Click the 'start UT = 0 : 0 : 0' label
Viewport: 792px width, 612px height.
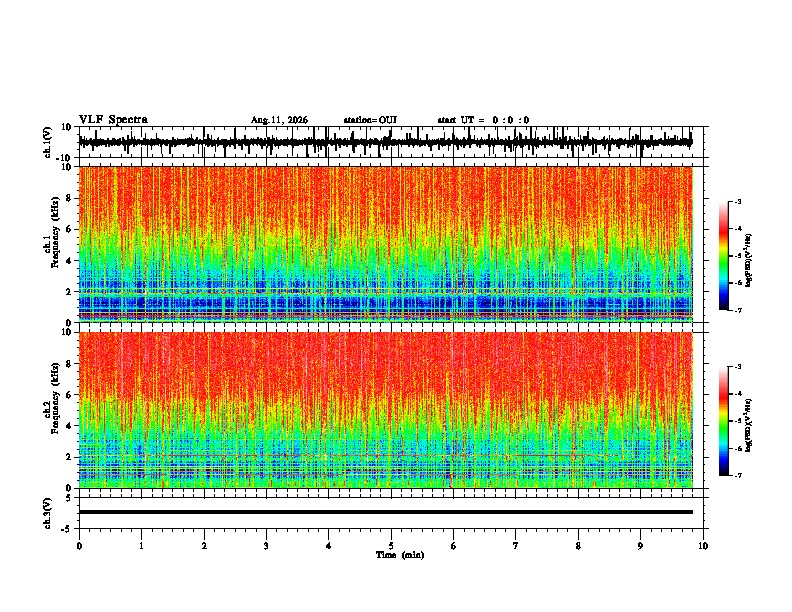(x=483, y=120)
